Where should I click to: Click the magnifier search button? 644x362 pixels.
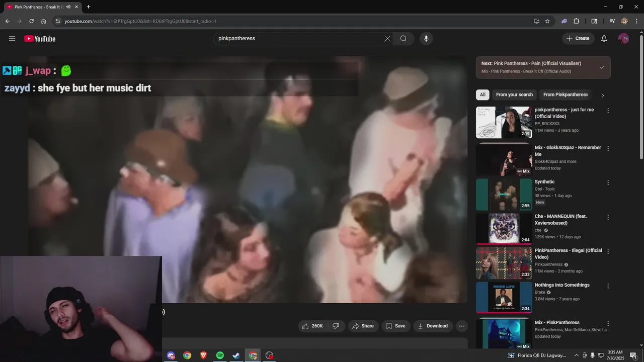[x=404, y=39]
